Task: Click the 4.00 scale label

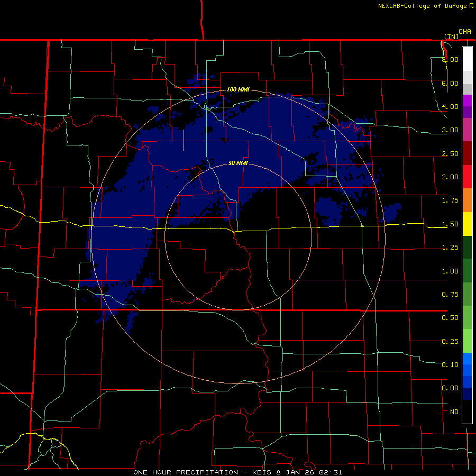Action: (450, 106)
